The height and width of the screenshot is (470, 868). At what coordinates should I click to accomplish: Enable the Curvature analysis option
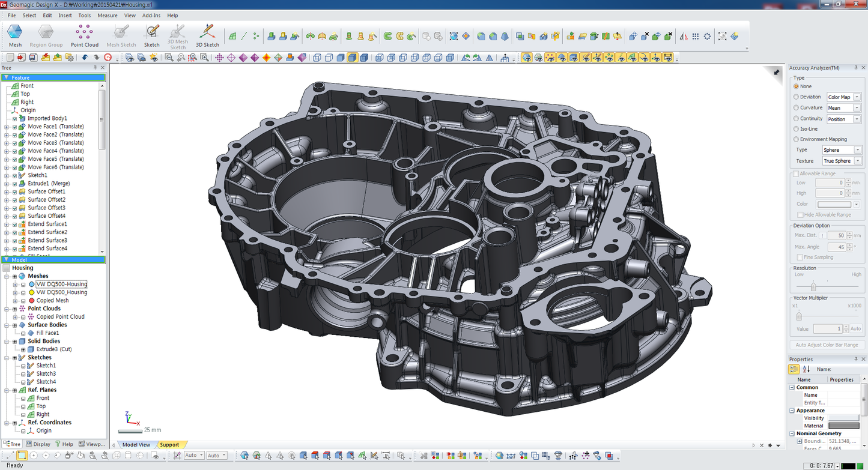797,108
